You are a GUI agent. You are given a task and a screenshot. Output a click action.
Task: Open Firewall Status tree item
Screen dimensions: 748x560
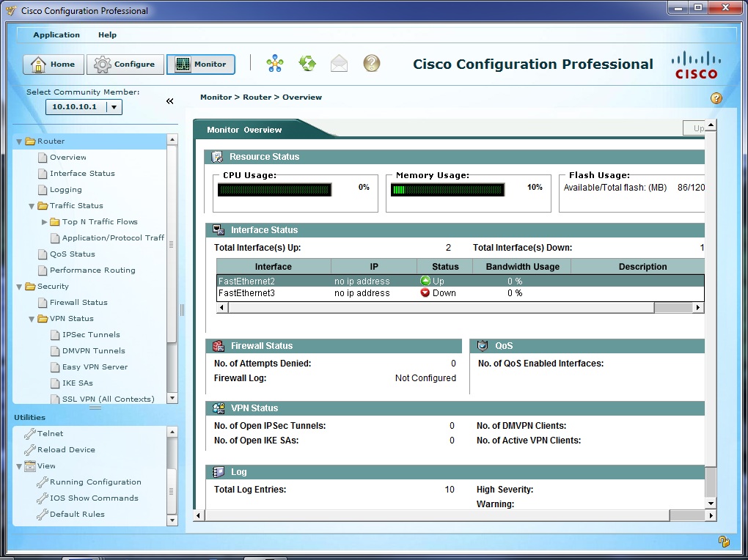click(78, 303)
